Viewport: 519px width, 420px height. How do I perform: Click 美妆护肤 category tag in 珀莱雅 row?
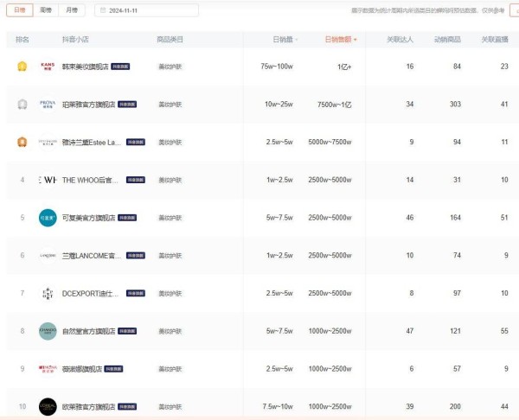(170, 105)
